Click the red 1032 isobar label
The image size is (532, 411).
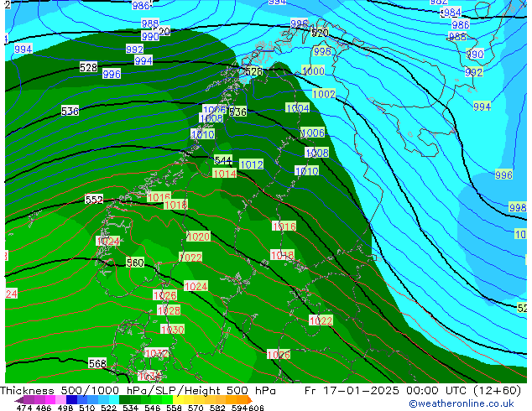pyautogui.click(x=156, y=353)
